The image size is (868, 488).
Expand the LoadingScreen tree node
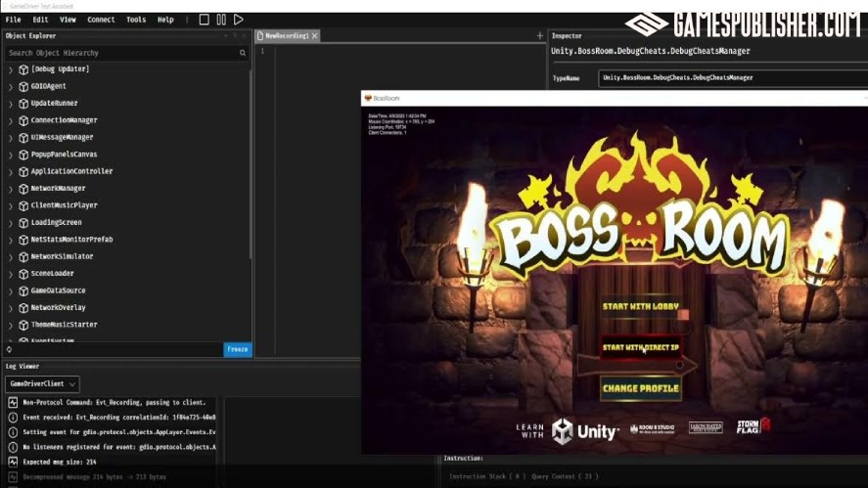11,224
